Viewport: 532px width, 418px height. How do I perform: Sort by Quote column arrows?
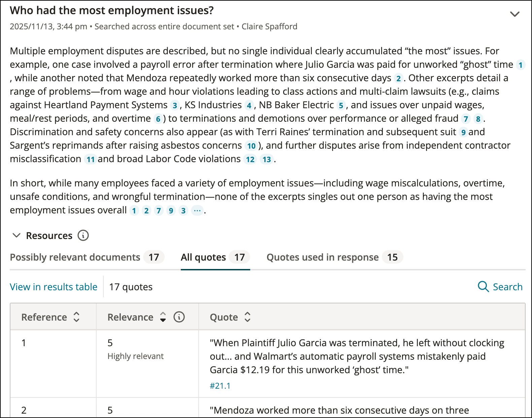[247, 317]
